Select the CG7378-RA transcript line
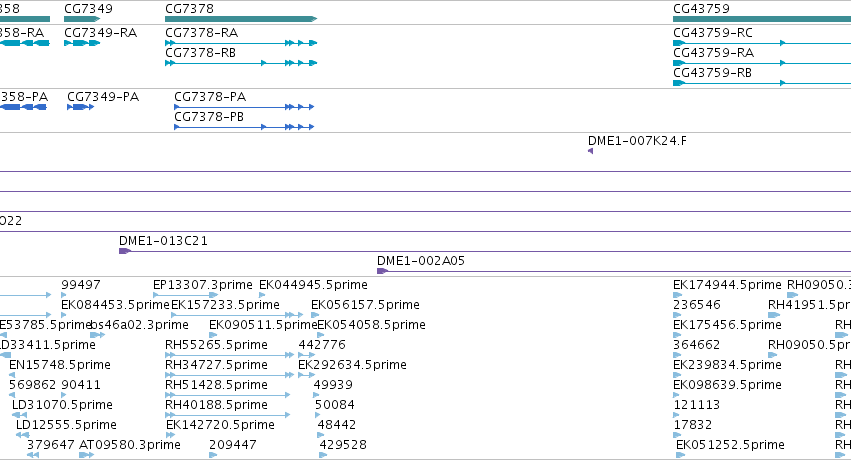Screen dimensions: 851x460 (x=241, y=43)
